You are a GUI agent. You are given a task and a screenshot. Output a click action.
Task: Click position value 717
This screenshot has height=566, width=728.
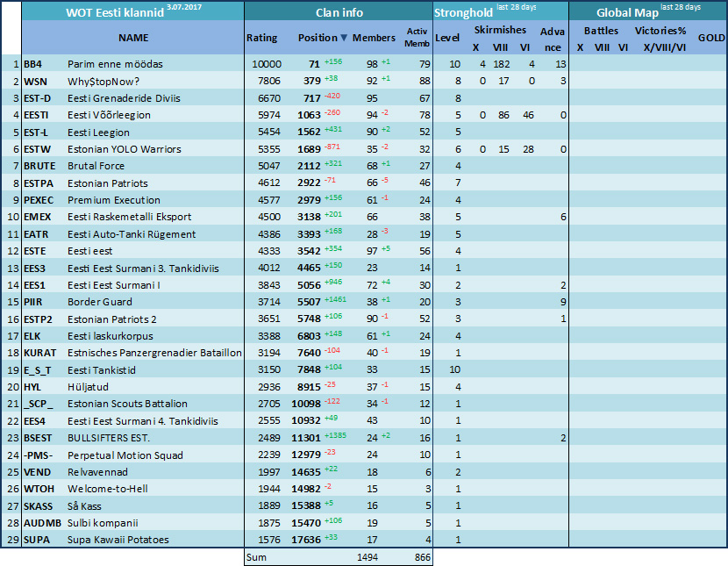[312, 98]
